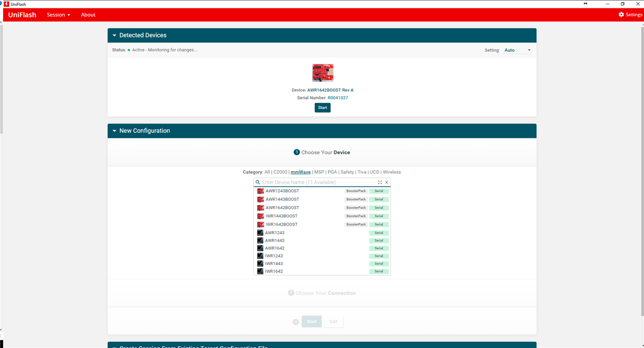Click the IWR1642BOOST board icon
The width and height of the screenshot is (644, 348).
pyautogui.click(x=260, y=224)
